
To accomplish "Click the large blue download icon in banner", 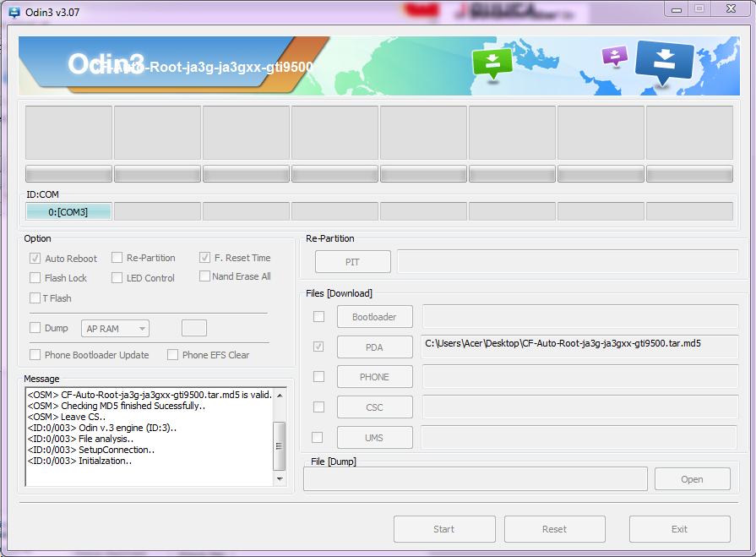I will click(x=665, y=62).
